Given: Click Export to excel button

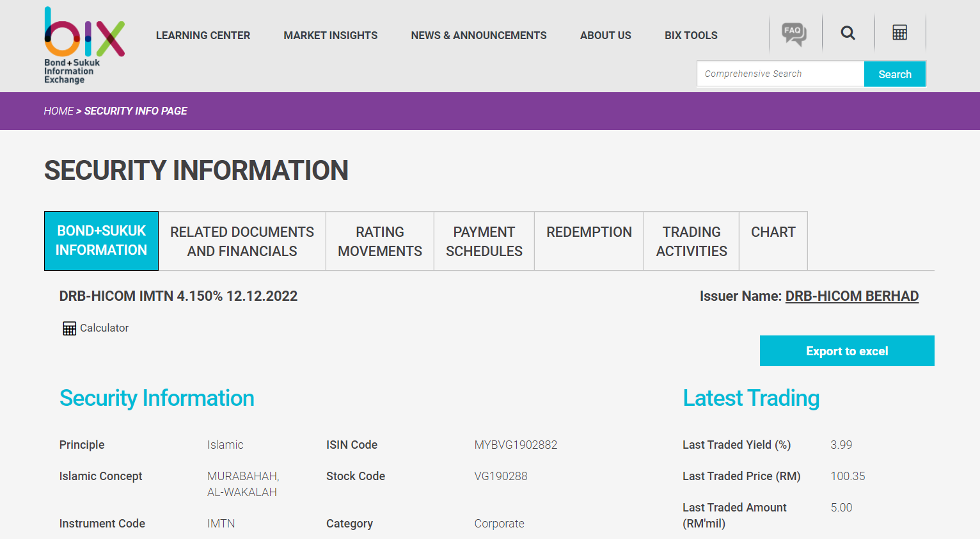Looking at the screenshot, I should tap(847, 351).
